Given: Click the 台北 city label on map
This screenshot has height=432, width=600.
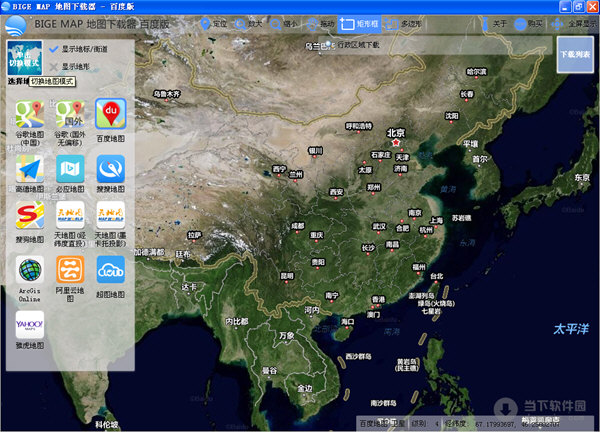Looking at the screenshot, I should [437, 276].
